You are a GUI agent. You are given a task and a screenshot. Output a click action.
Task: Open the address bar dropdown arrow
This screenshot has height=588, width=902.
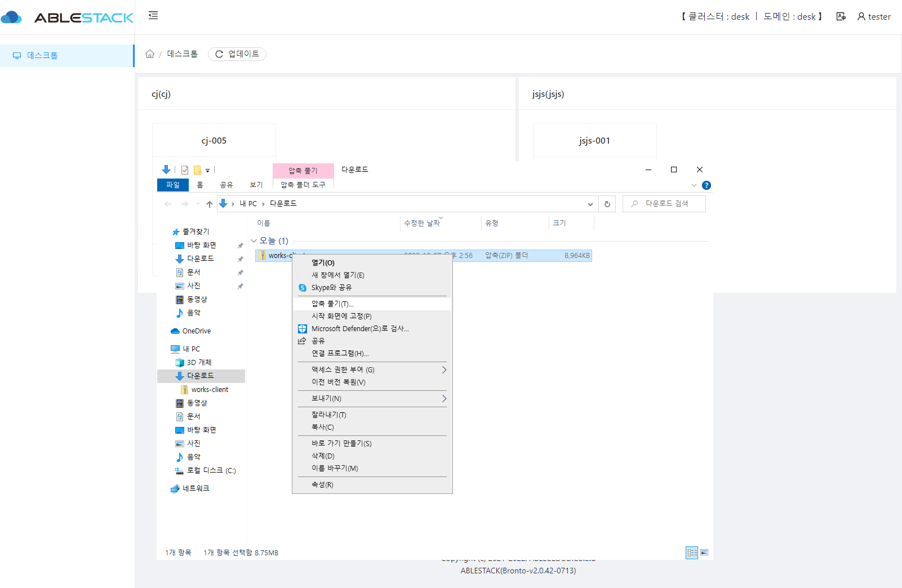tap(590, 203)
